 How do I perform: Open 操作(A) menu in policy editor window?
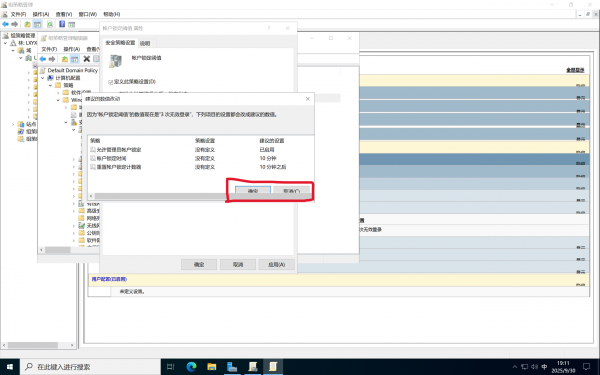(x=72, y=49)
